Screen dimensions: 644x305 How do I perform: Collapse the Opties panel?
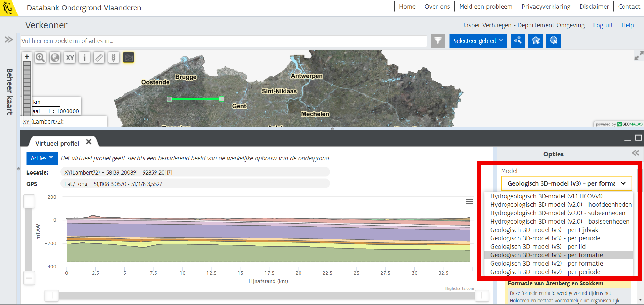click(635, 153)
